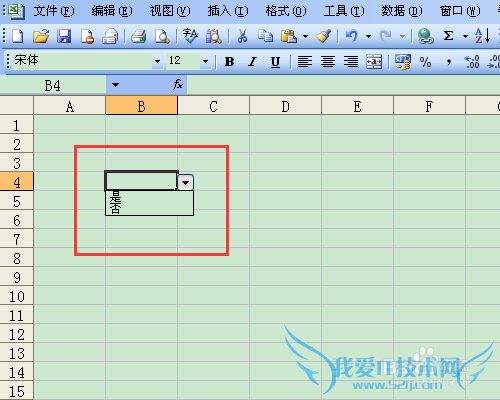The height and width of the screenshot is (400, 500).
Task: Toggle align left
Action: click(305, 62)
